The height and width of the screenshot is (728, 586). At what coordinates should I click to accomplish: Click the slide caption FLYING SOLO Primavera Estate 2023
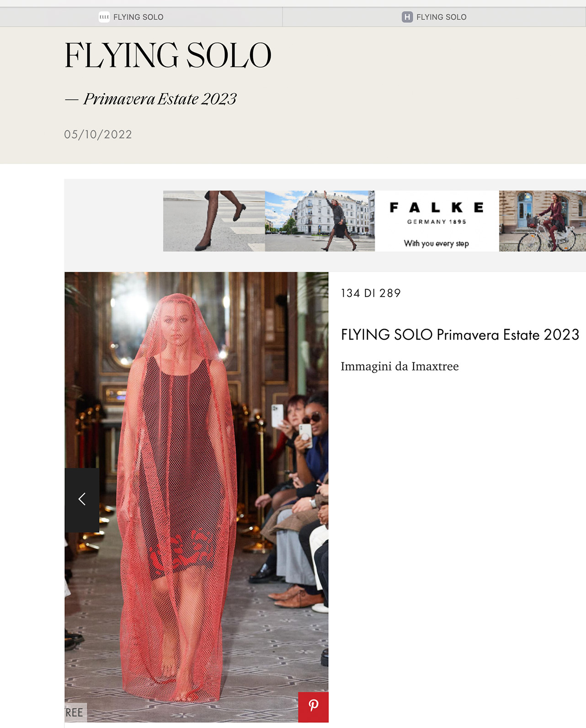pos(460,335)
